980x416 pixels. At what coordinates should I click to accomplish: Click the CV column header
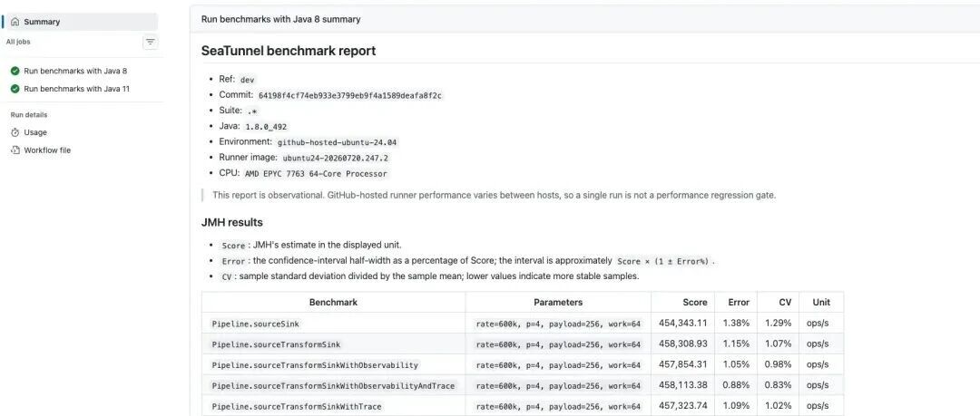pyautogui.click(x=785, y=303)
